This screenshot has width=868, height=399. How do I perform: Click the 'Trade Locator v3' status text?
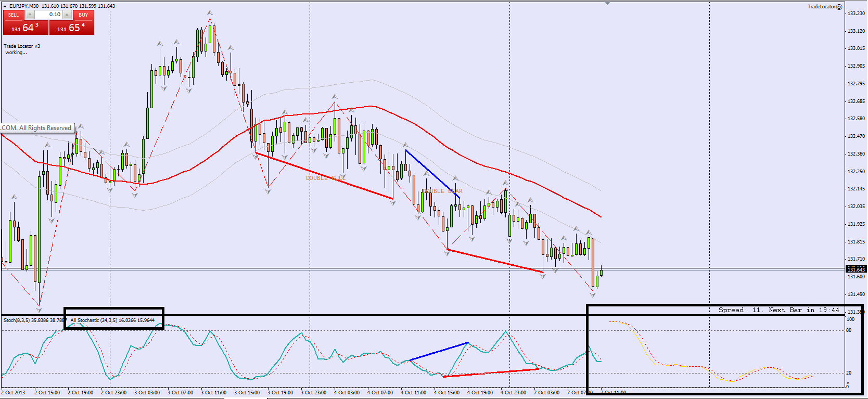[22, 46]
